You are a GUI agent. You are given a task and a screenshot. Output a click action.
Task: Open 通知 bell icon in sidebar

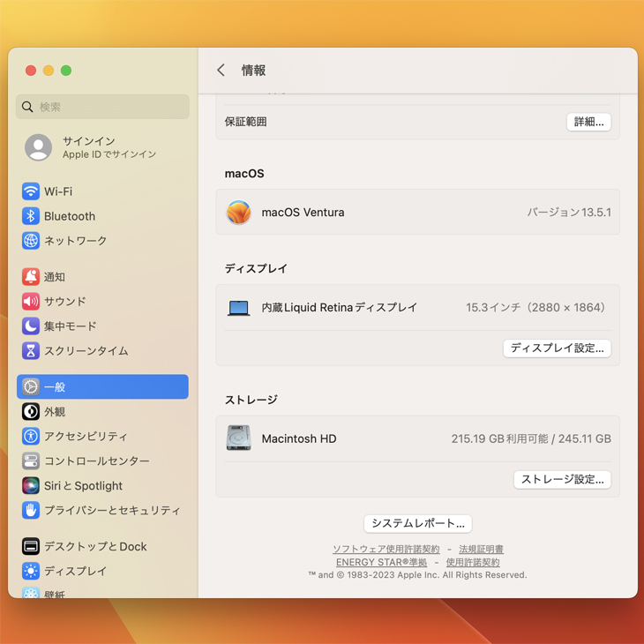[x=31, y=277]
